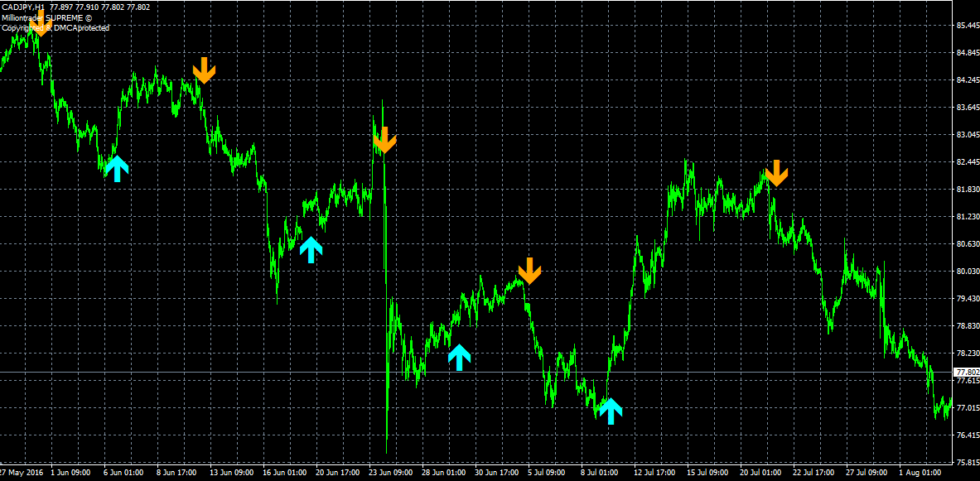Screen dimensions: 980x481
Task: Select the 13 Jun 09:00 time label
Action: (231, 472)
